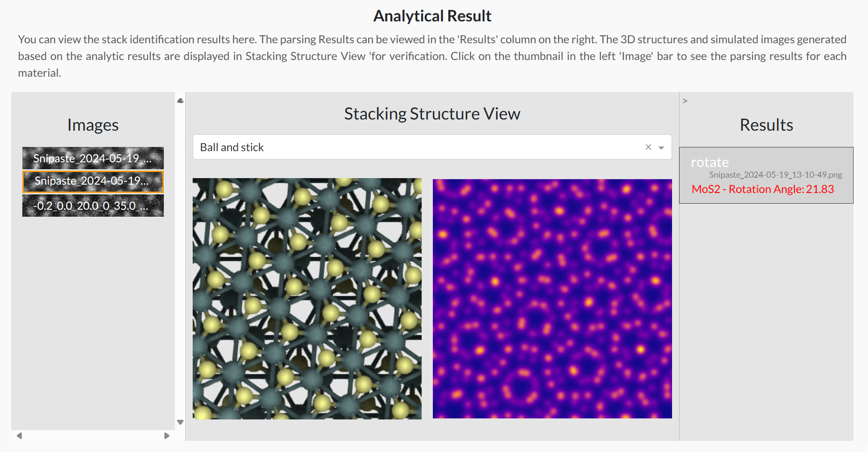Select the first Snipaste_2024-05-19 thumbnail
The height and width of the screenshot is (452, 868).
pyautogui.click(x=93, y=158)
